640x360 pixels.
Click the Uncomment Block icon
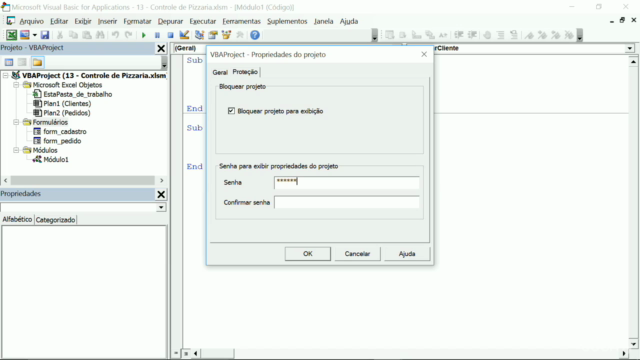coord(514,35)
